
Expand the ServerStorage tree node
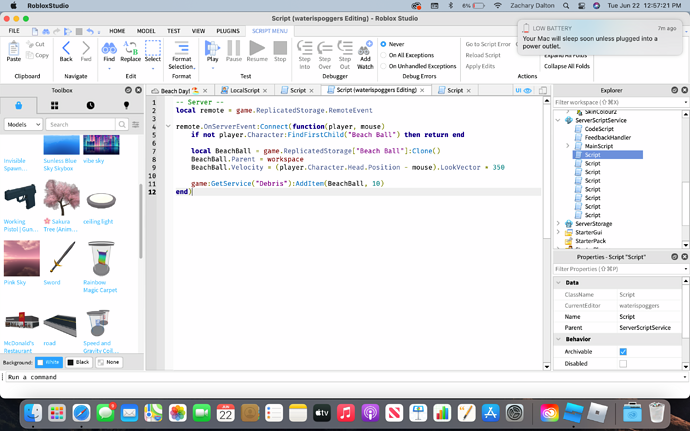[558, 224]
